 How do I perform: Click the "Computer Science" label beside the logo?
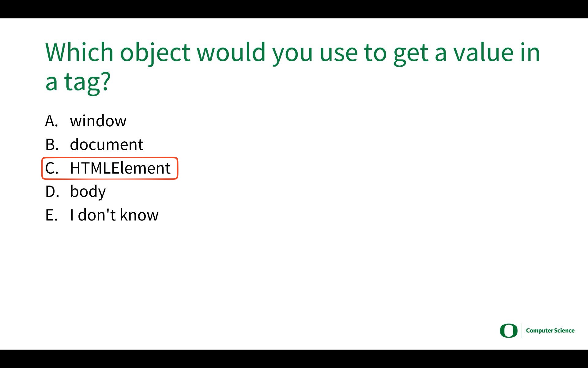(550, 331)
